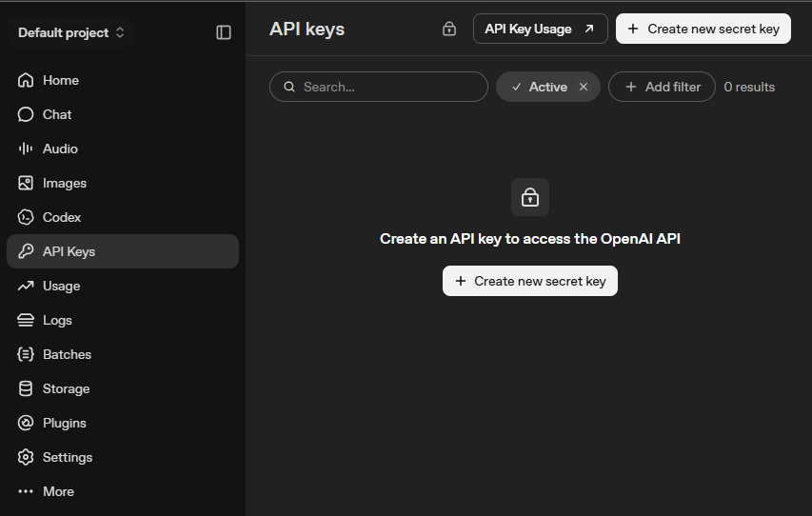Click the More ellipsis icon
Viewport: 812px width, 516px height.
(26, 491)
